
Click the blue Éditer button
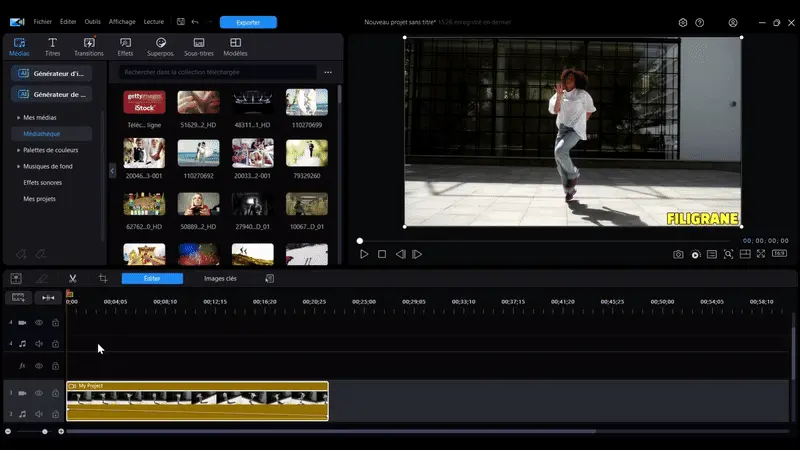tap(152, 278)
